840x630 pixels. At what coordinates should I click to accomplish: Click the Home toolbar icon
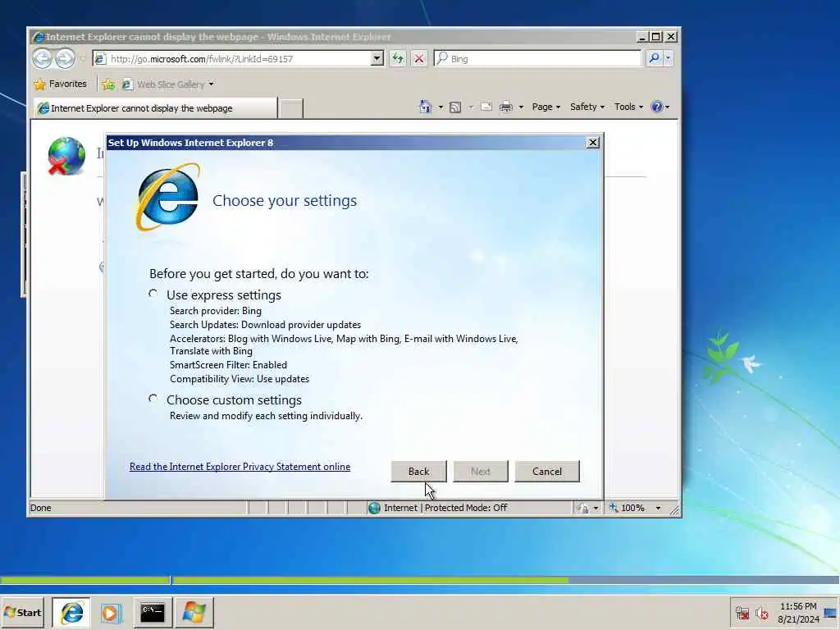point(426,107)
